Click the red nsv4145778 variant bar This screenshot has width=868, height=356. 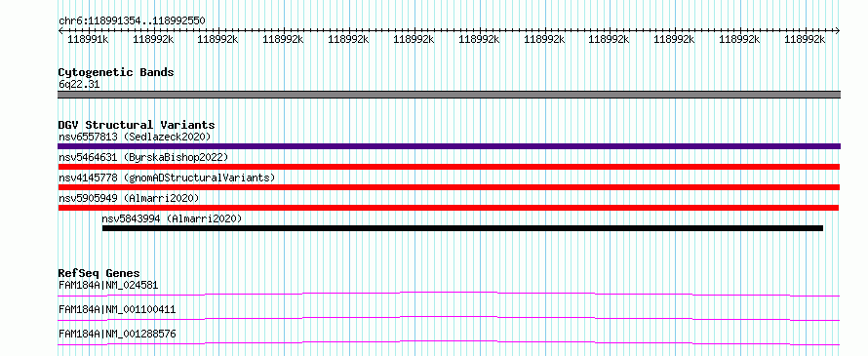click(x=449, y=187)
